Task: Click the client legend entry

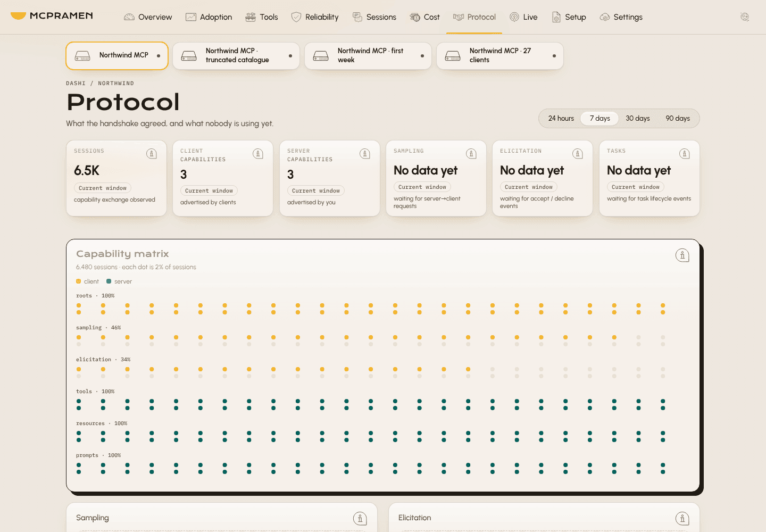Action: [88, 281]
